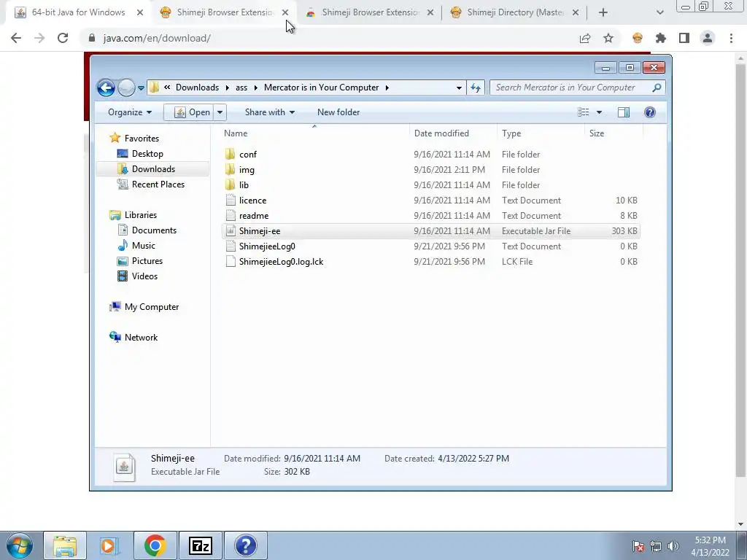Select the licence text document icon
Screen dimensions: 747x560
(x=231, y=201)
